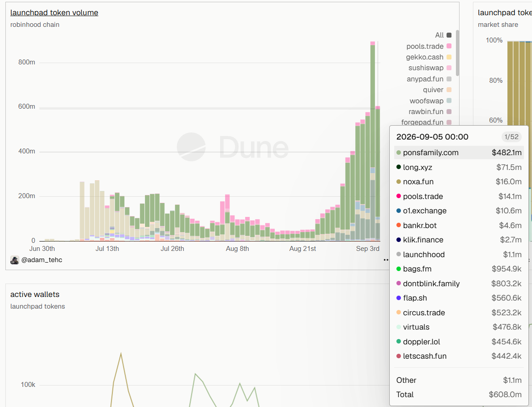Click the @adam_tehc author link
The height and width of the screenshot is (407, 532).
pos(42,260)
